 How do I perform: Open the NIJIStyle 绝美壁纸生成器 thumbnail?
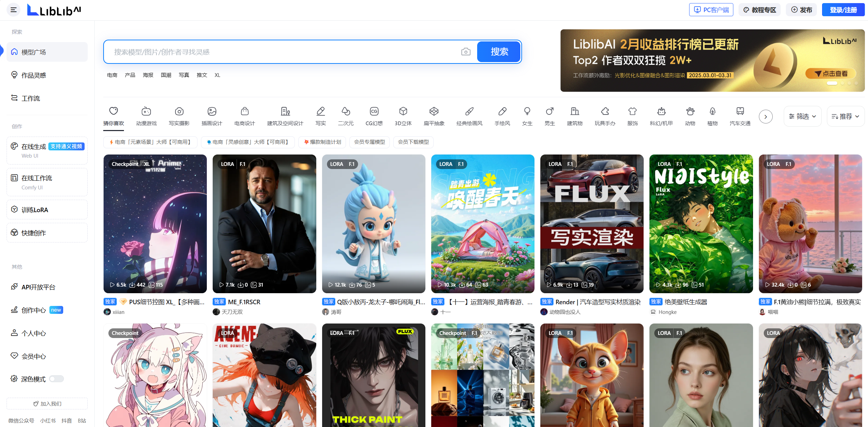(x=701, y=224)
